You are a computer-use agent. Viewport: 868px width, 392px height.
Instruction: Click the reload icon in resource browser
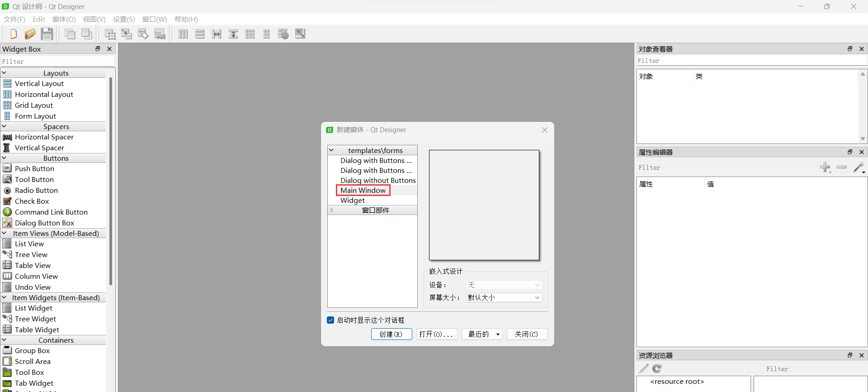pos(657,368)
